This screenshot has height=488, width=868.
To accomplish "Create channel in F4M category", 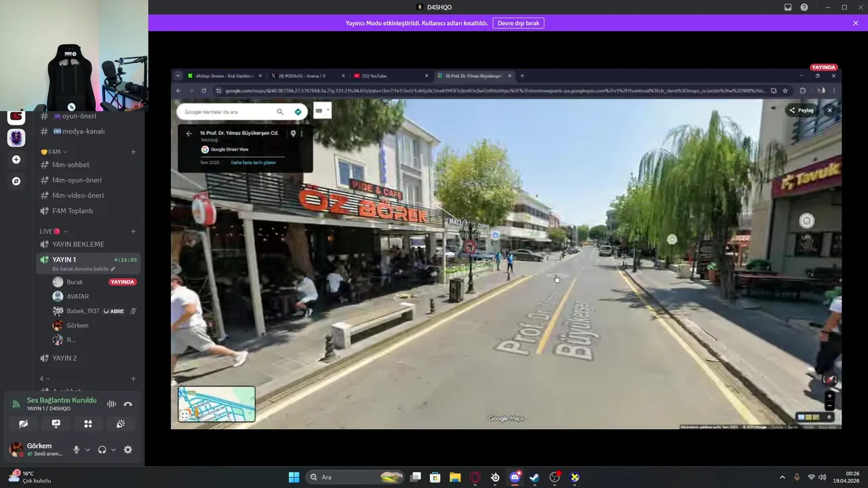I will [133, 152].
